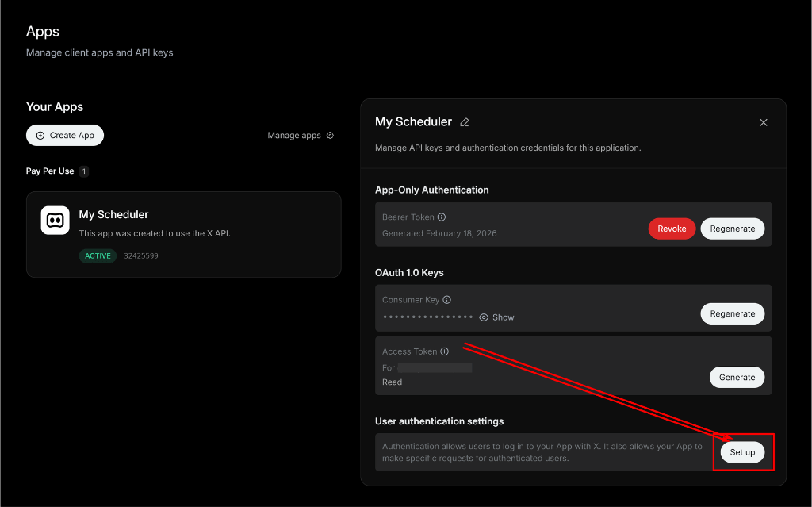Regenerate the Consumer Key
This screenshot has height=507, width=812.
[732, 313]
